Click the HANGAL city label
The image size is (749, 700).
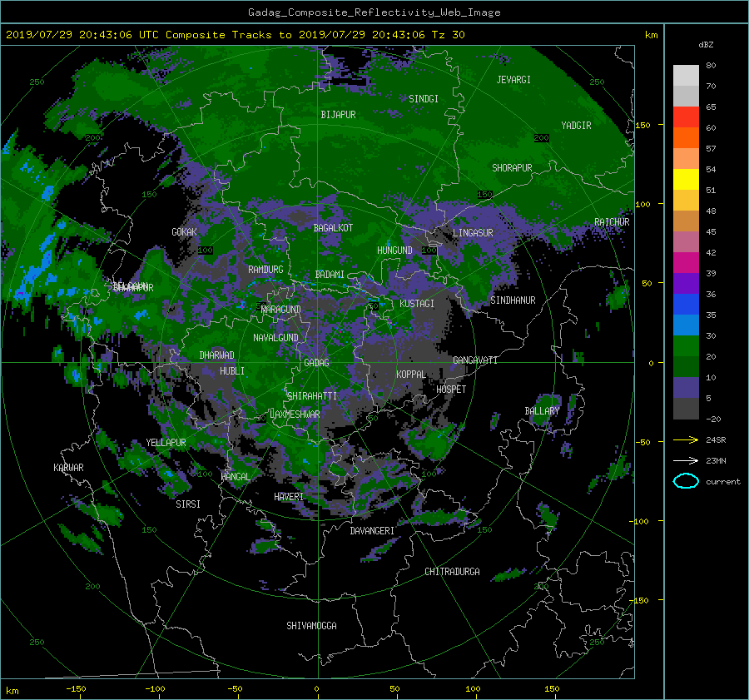236,477
